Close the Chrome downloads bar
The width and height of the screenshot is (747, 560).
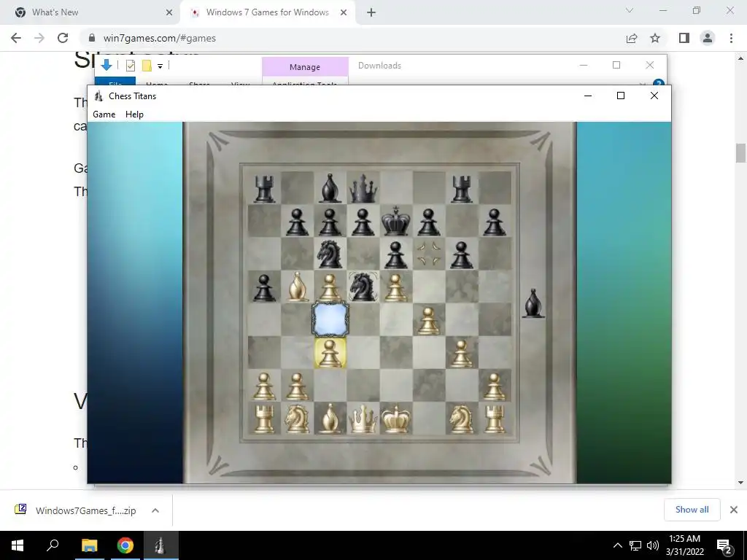pyautogui.click(x=734, y=510)
